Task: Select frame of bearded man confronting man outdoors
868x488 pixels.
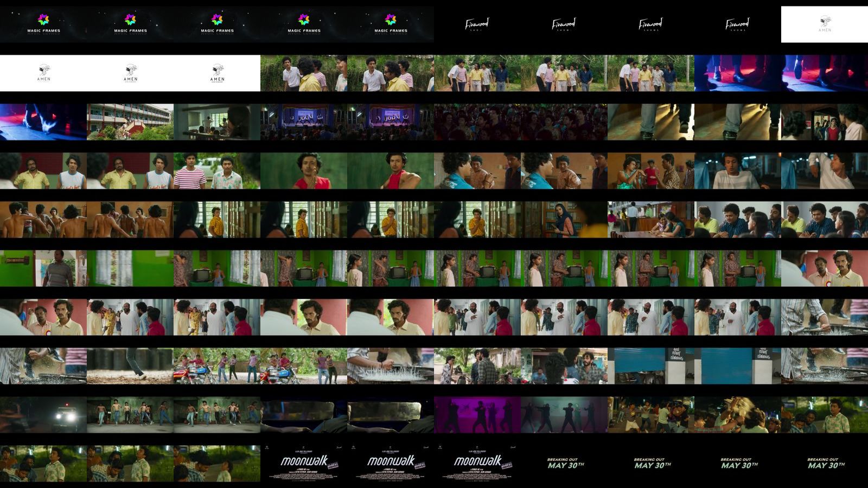Action: pos(477,366)
